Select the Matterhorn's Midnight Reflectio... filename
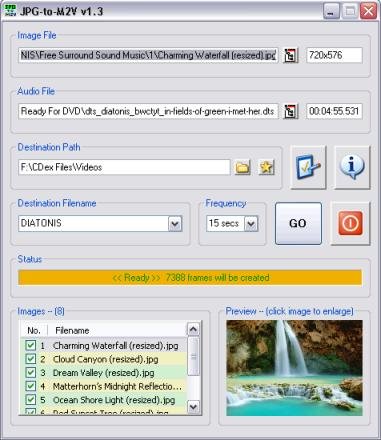Screen dimensions: 381x440 tap(117, 387)
